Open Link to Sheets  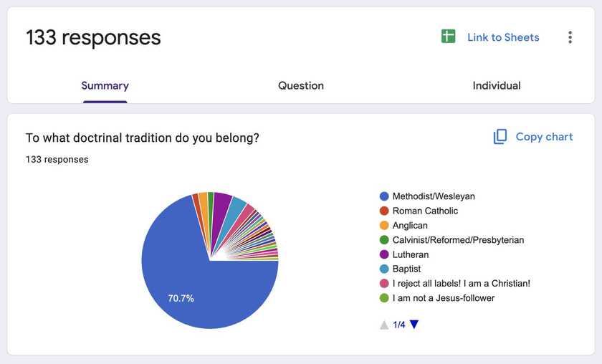pos(503,37)
